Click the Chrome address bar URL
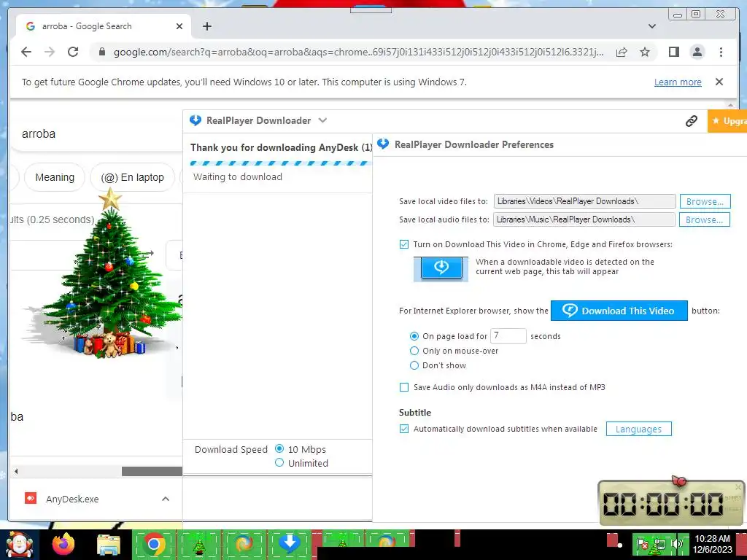This screenshot has width=747, height=560. click(358, 52)
